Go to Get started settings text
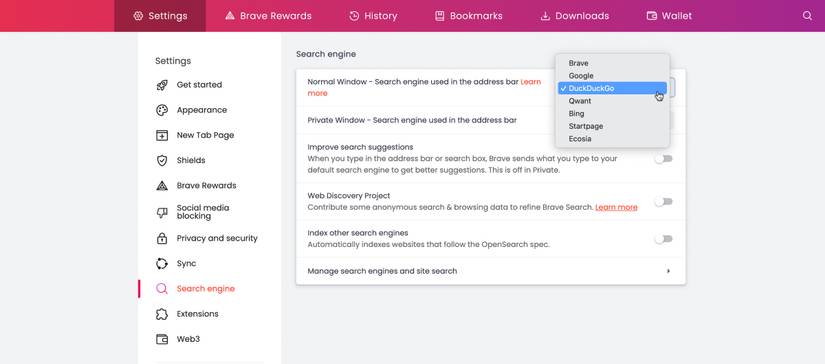 click(x=199, y=85)
